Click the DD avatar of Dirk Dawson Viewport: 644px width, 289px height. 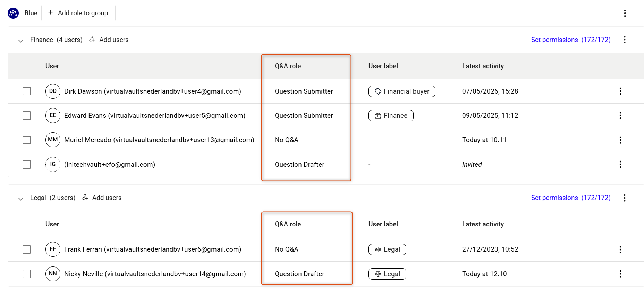point(53,91)
